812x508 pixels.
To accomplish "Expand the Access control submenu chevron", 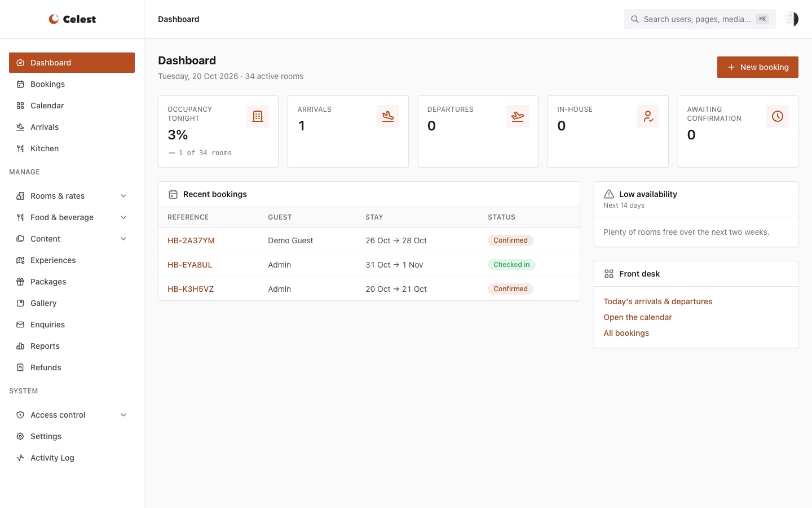I will pos(123,415).
